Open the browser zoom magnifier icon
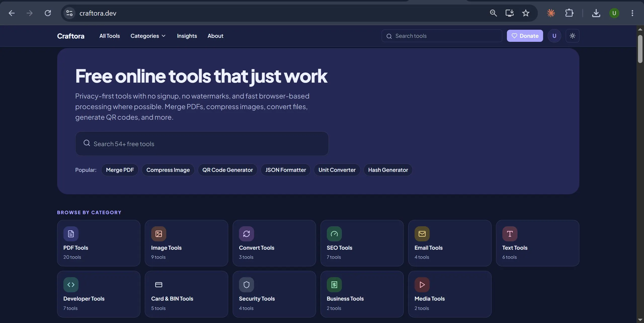The width and height of the screenshot is (644, 323). pyautogui.click(x=493, y=13)
